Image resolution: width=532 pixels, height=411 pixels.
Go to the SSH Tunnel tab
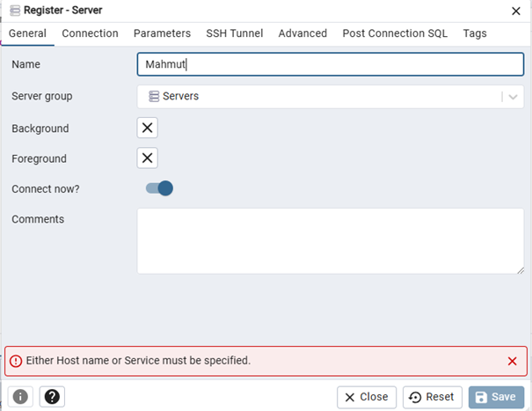[x=235, y=33]
